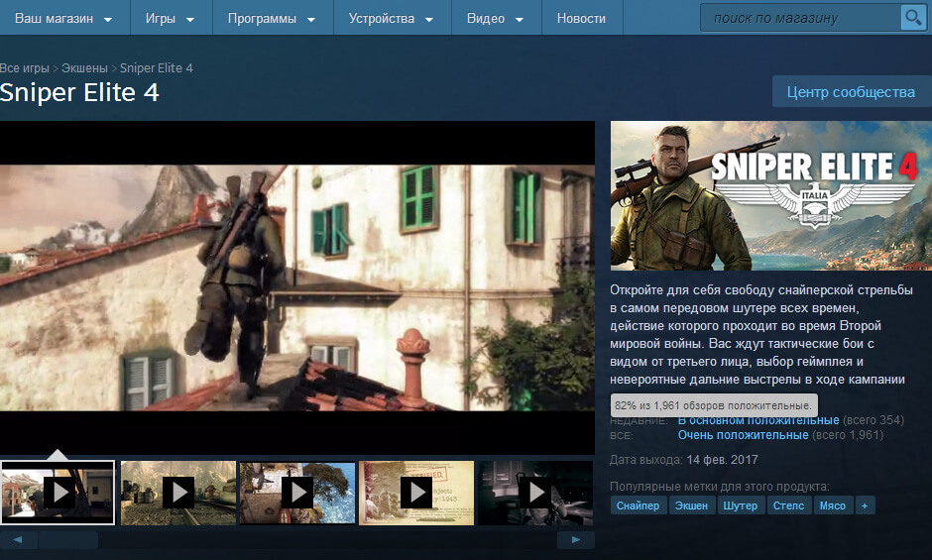
Task: Select the Снайпер tag
Action: click(638, 505)
